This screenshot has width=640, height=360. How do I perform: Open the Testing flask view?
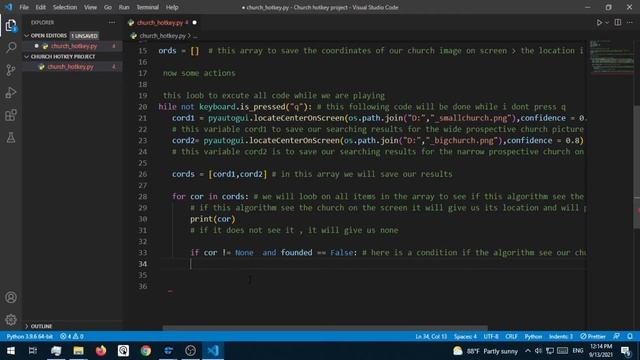coord(11,138)
